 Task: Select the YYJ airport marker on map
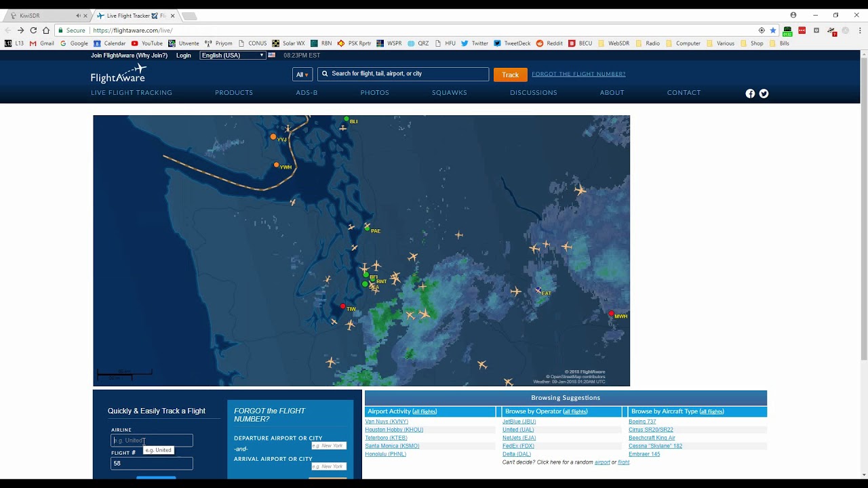point(273,137)
